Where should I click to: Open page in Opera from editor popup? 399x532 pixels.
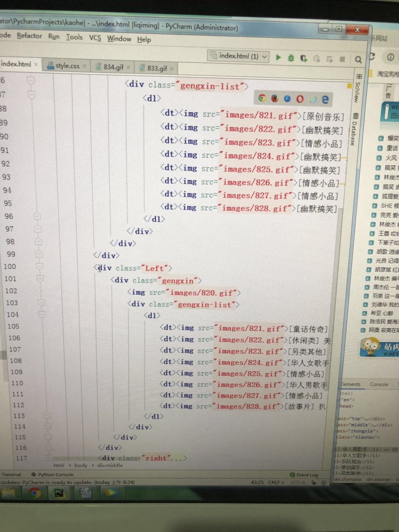pos(300,99)
